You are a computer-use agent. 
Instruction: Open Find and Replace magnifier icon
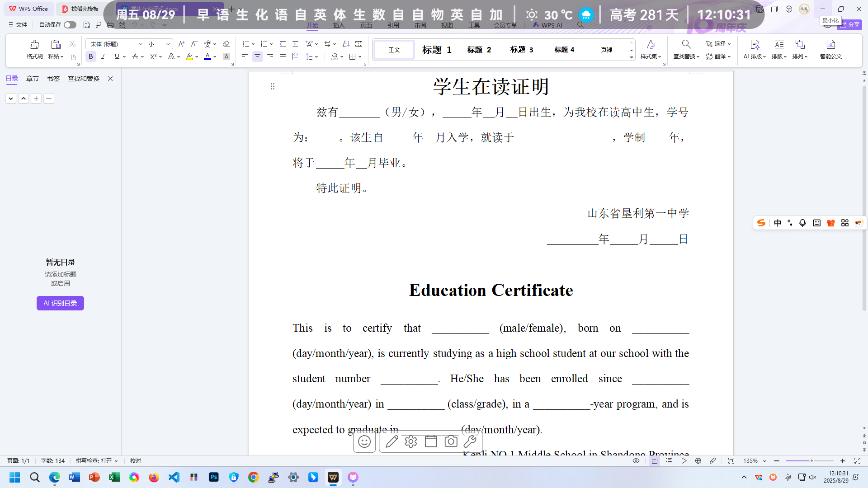click(686, 45)
